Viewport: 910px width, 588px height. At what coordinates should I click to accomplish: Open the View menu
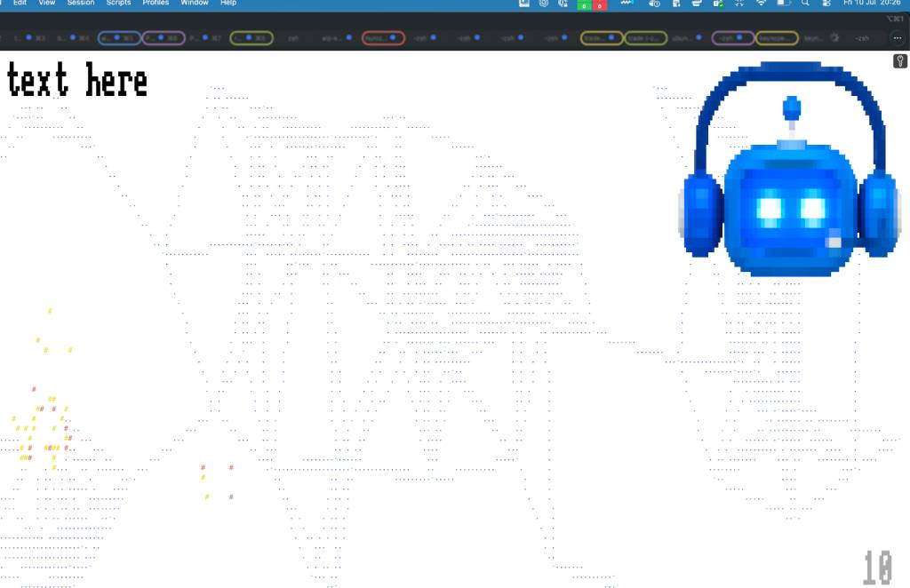coord(46,3)
